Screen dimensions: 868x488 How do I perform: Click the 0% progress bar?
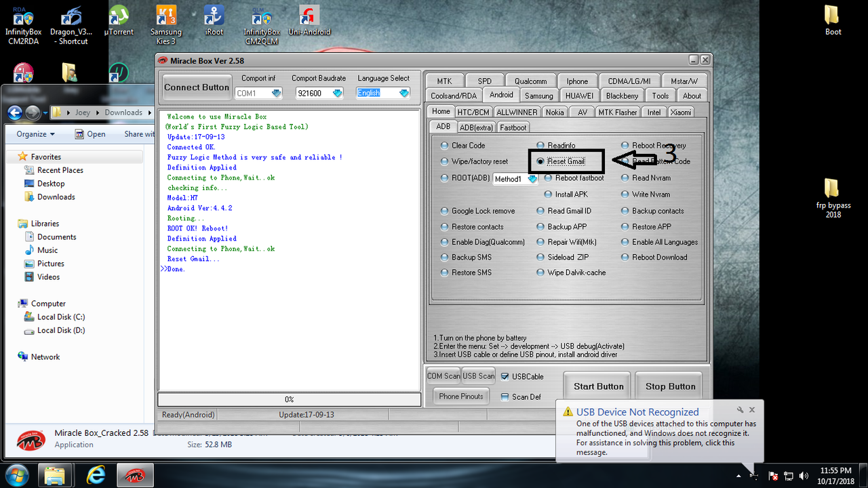tap(289, 399)
